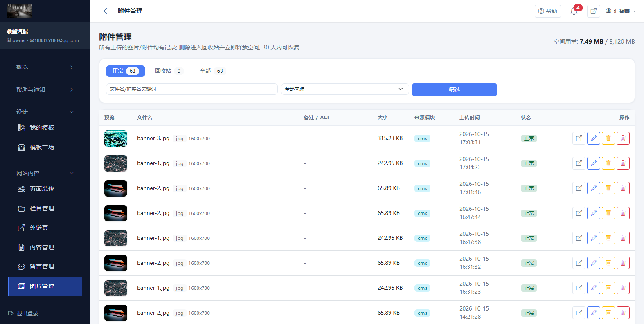Collapse the 设计 sidebar section
Screen dimensions: 644x324
tap(45, 112)
